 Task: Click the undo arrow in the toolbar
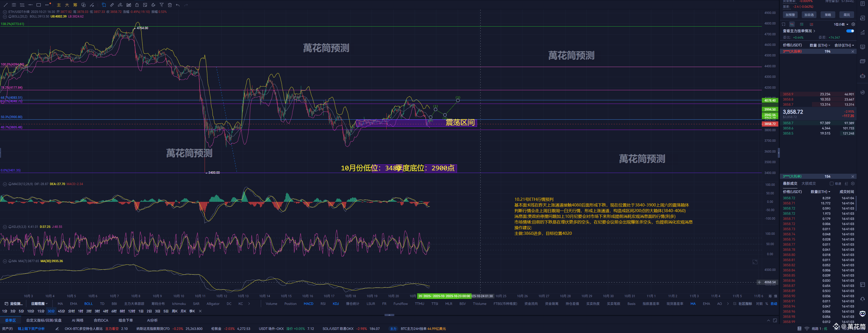point(178,5)
